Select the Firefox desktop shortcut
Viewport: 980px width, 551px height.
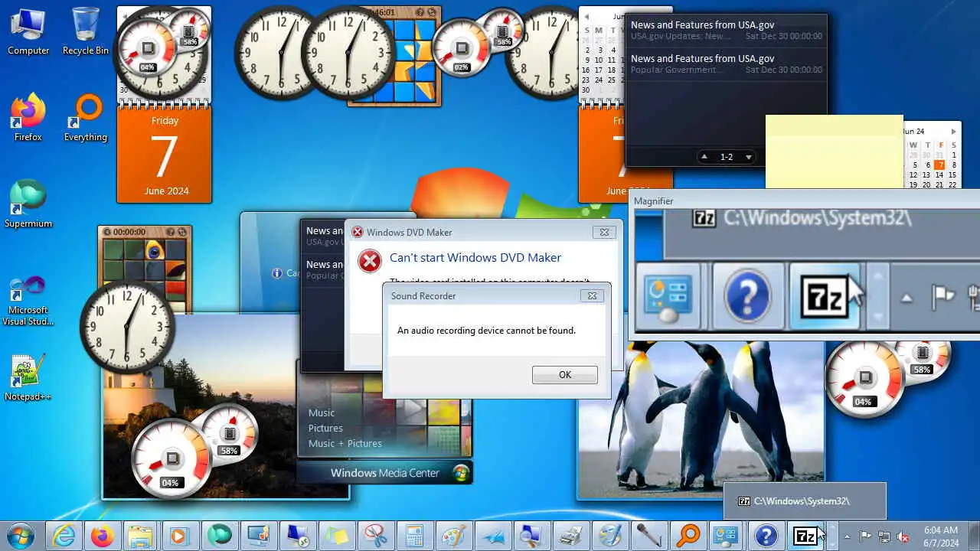coord(28,118)
